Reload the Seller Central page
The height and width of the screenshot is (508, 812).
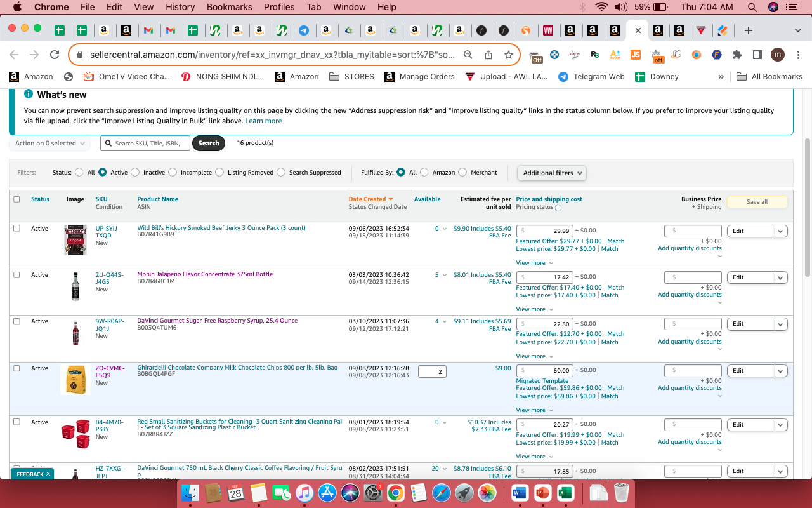tap(55, 55)
